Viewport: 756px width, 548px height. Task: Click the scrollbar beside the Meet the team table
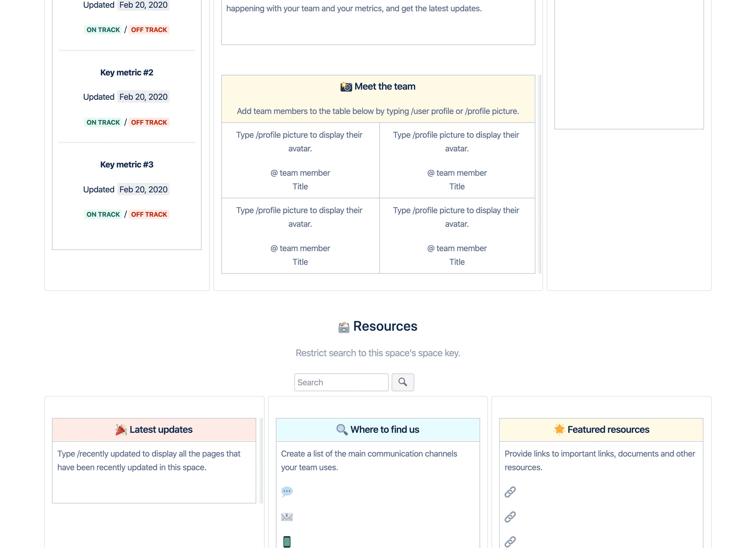pos(539,174)
